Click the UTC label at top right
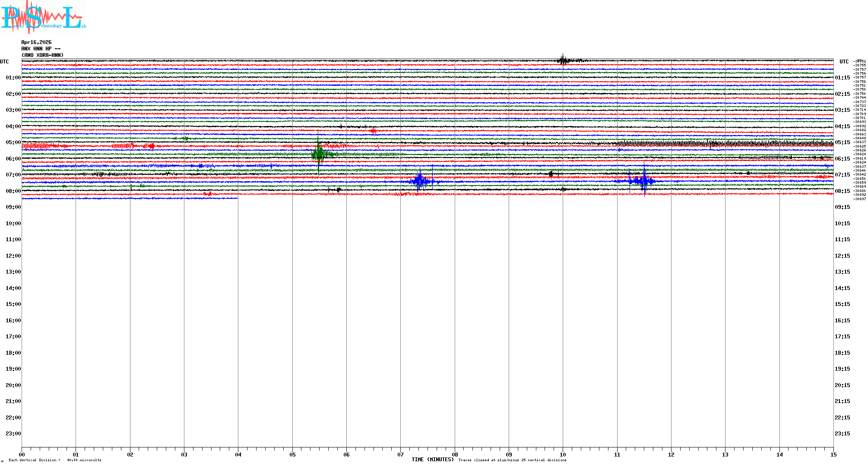Image resolution: width=868 pixels, height=466 pixels. coord(844,62)
